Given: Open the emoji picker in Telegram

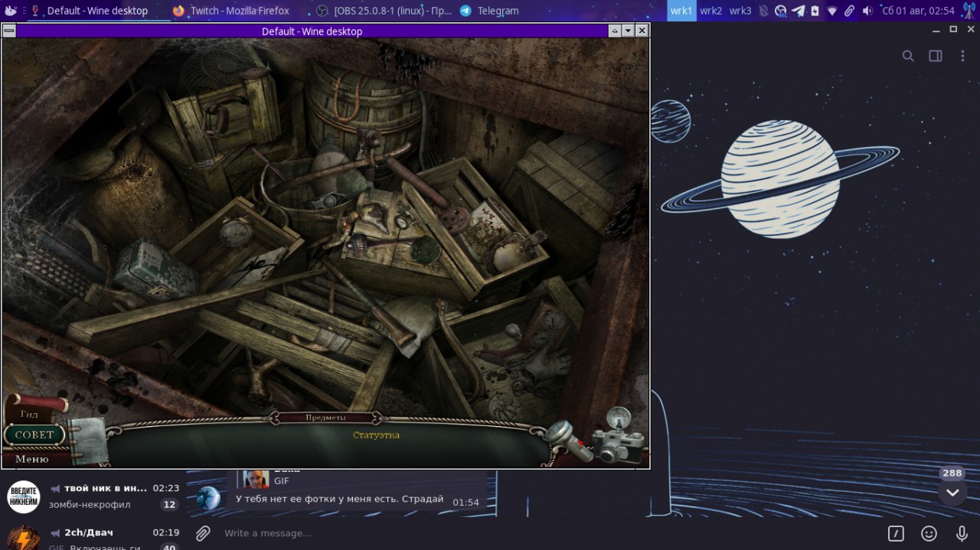Looking at the screenshot, I should 929,533.
